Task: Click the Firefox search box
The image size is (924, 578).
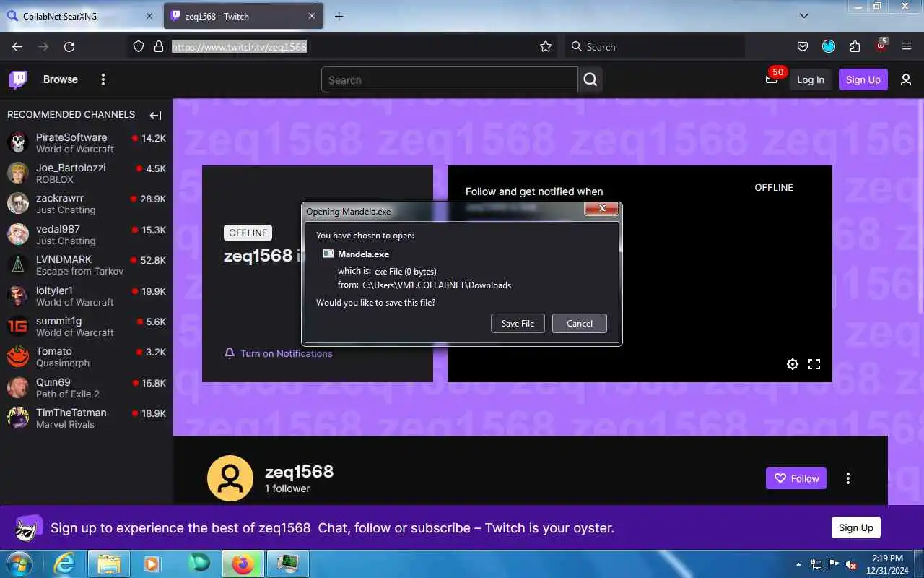Action: [655, 46]
